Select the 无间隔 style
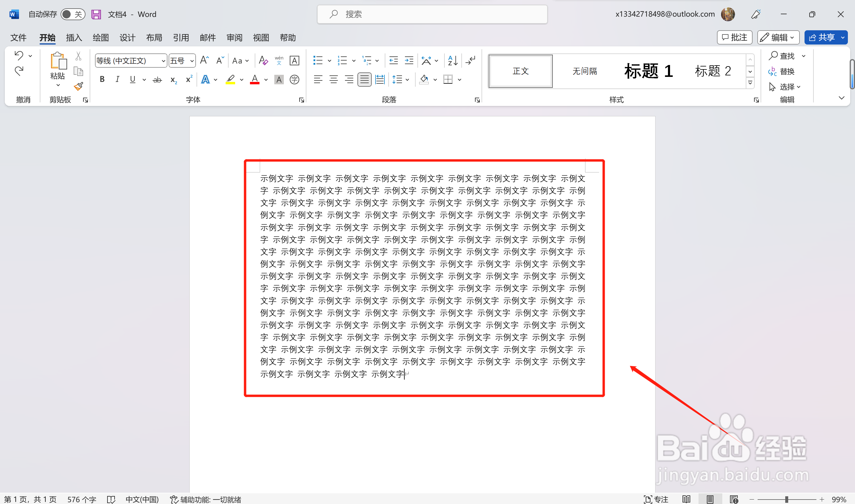Image resolution: width=855 pixels, height=504 pixels. click(585, 71)
